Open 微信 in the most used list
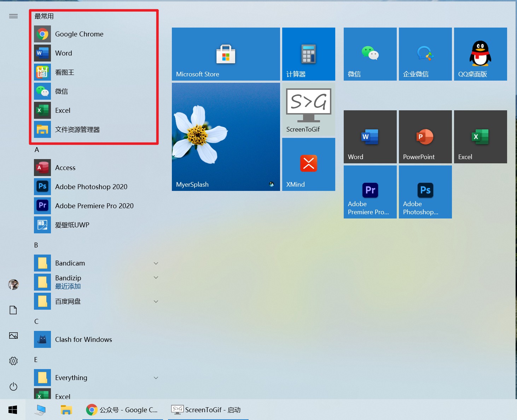Viewport: 517px width, 420px height. (95, 91)
